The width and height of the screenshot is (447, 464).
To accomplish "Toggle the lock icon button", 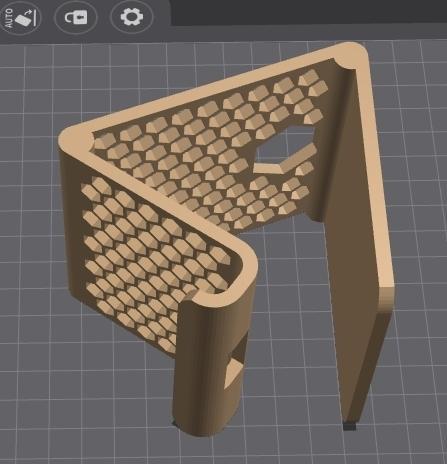I will click(76, 17).
